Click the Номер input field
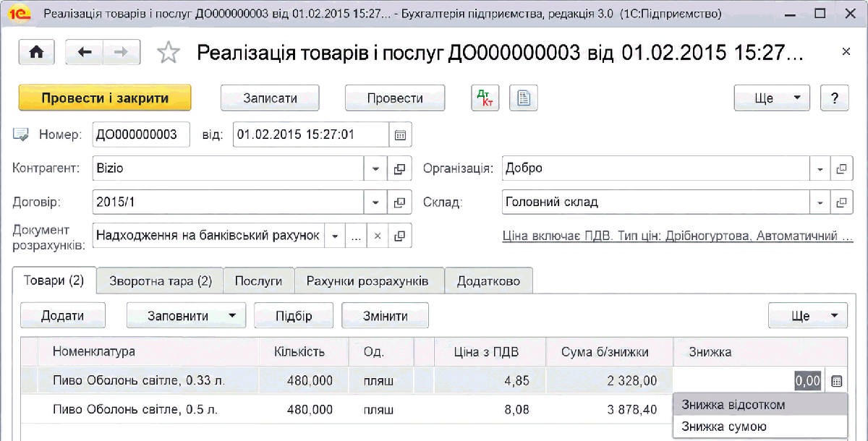The image size is (868, 441). tap(141, 134)
